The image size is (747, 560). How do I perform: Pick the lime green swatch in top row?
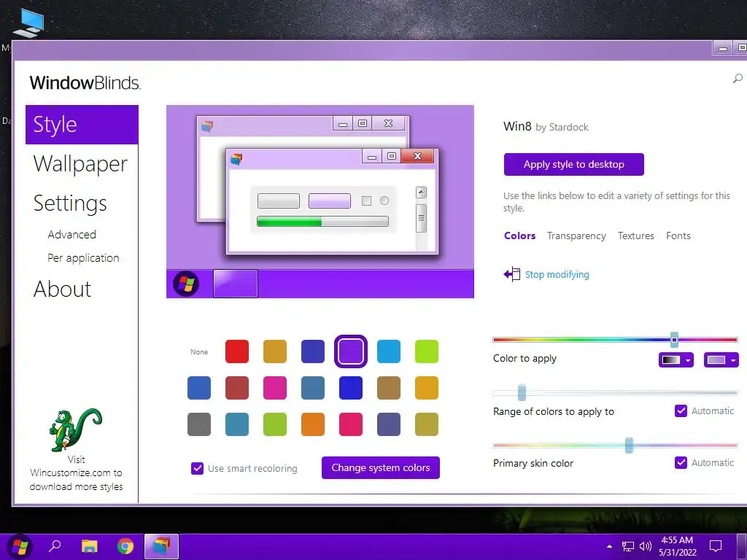(x=426, y=351)
